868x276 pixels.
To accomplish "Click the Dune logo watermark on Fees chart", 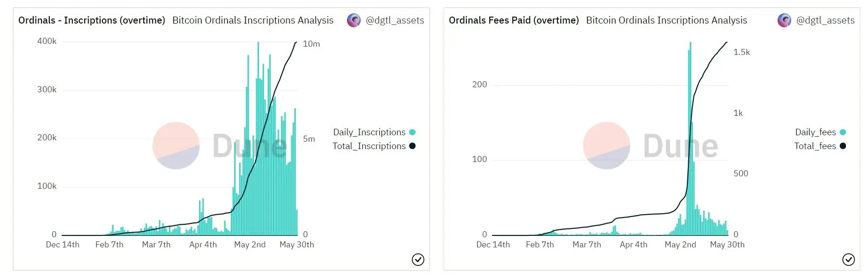I will pyautogui.click(x=606, y=145).
